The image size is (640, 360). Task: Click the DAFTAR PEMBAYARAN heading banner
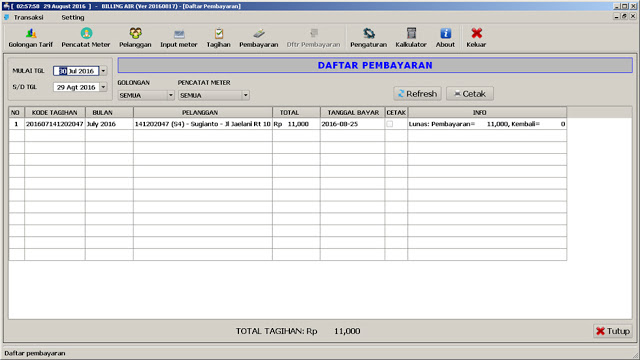375,65
